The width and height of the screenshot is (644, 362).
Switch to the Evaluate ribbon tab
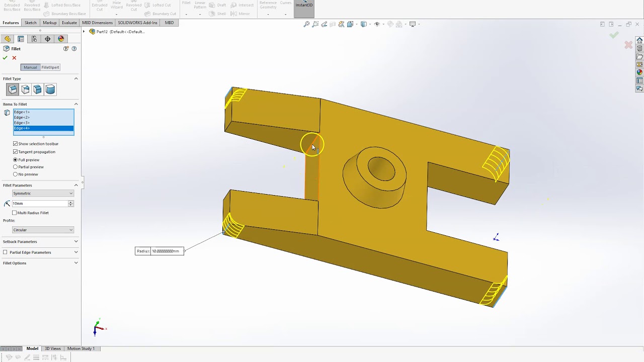tap(69, 23)
